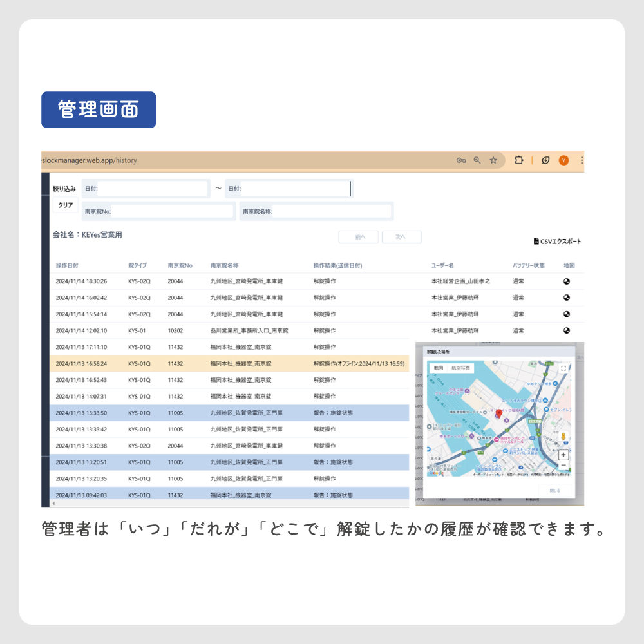Go to next page with 次へ
644x644 pixels.
click(401, 237)
